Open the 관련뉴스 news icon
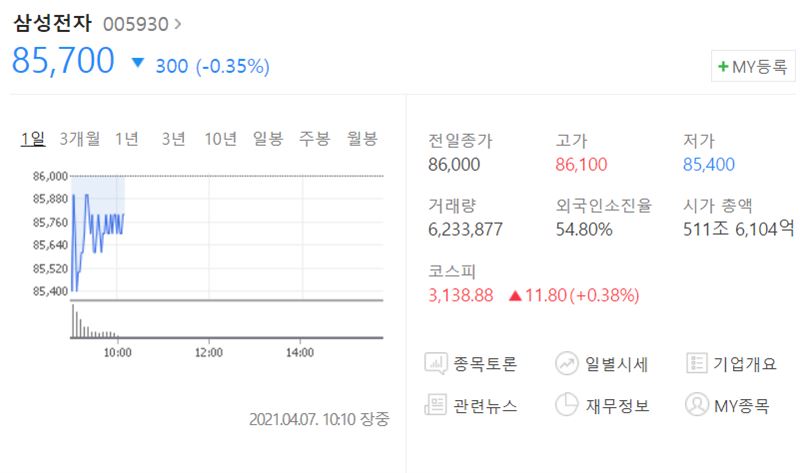This screenshot has width=800, height=473. click(435, 405)
